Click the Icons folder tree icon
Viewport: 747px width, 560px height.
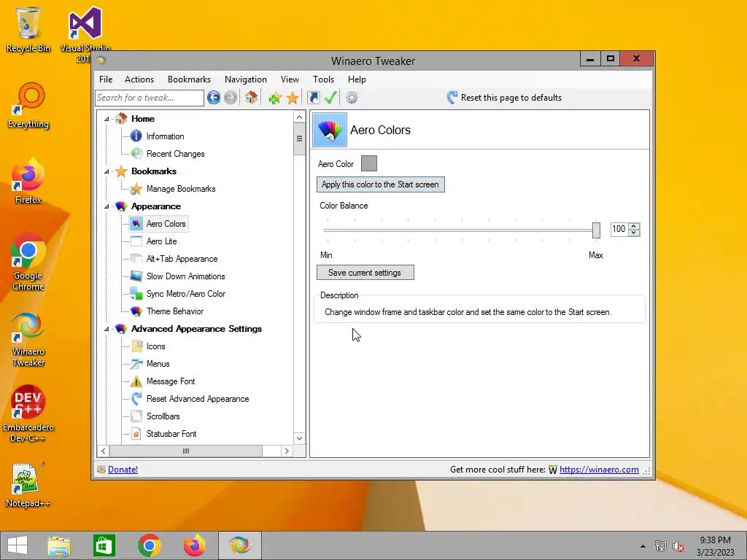pos(136,346)
